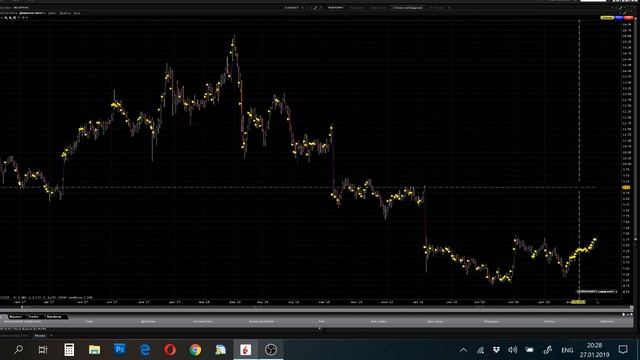Image resolution: width=640 pixels, height=360 pixels.
Task: Open Opera browser from the taskbar
Action: (170, 349)
